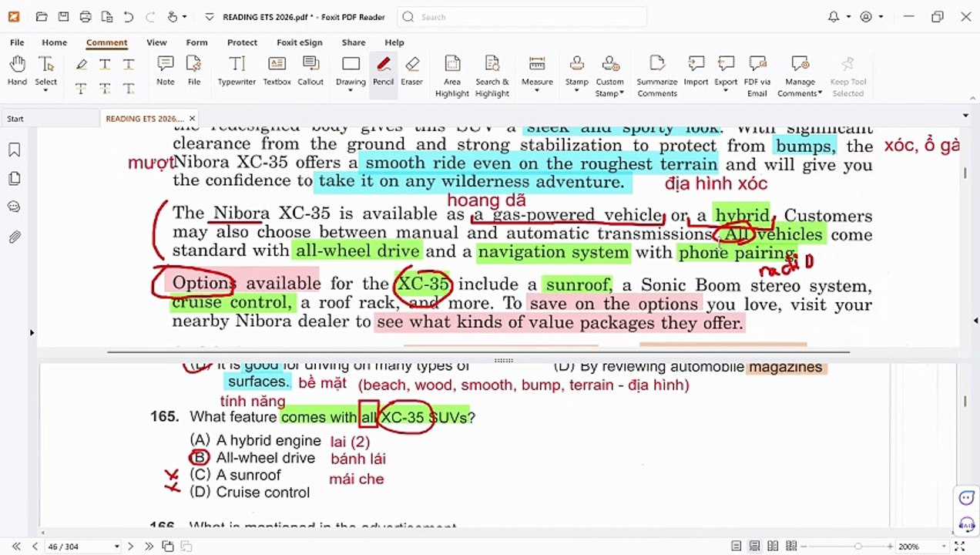Switch to the Home ribbon tab
Viewport: 980px width, 555px height.
(x=54, y=42)
